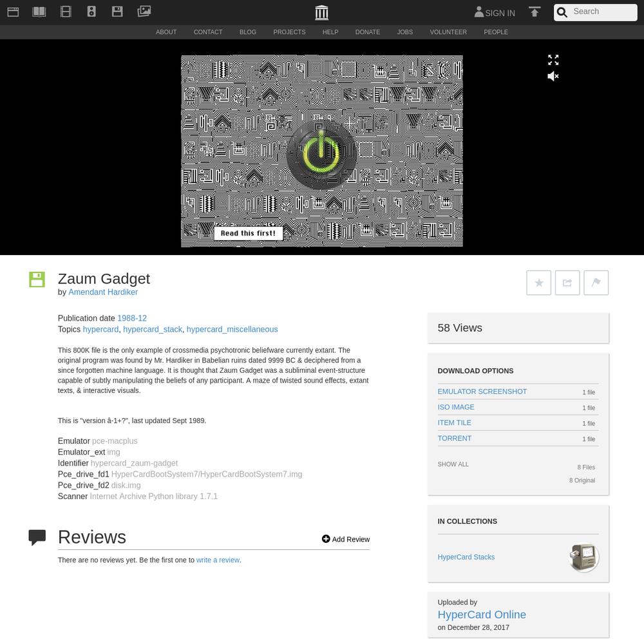
Task: Go to Internet Archive home logo
Action: point(321,13)
